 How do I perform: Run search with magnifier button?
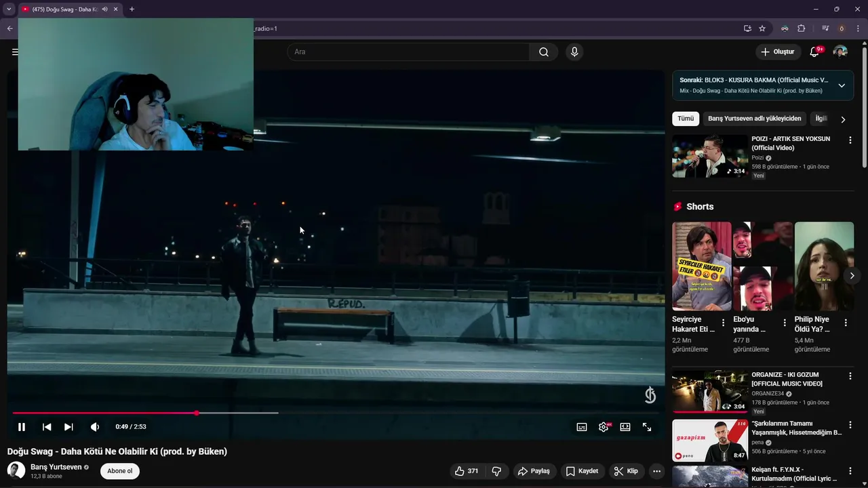[x=544, y=52]
